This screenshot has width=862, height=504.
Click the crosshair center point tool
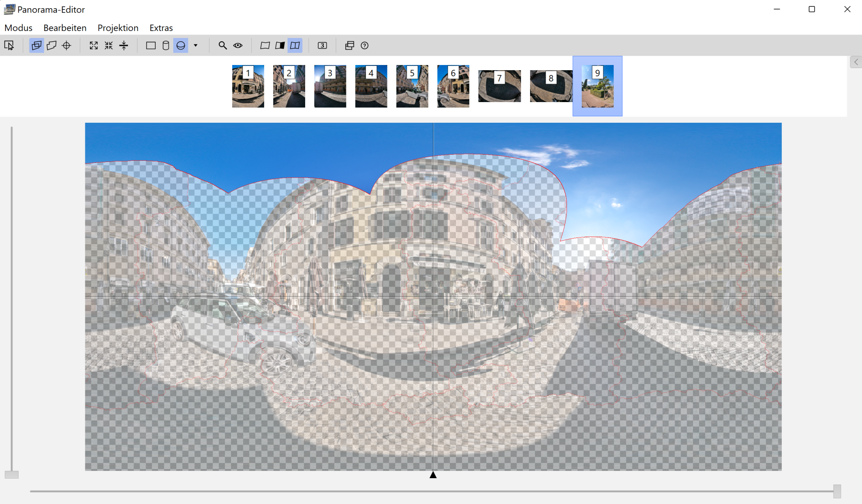point(66,45)
